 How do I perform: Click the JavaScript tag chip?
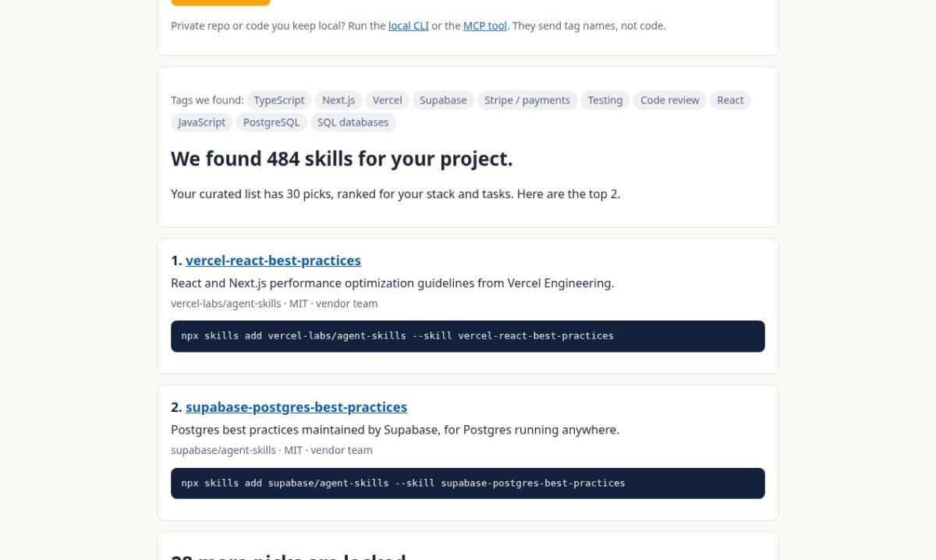click(x=202, y=122)
